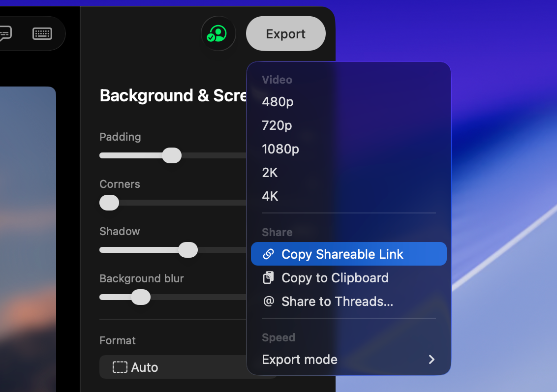Screen dimensions: 557x392
Task: Click the speech bubble captions icon
Action: coord(5,34)
